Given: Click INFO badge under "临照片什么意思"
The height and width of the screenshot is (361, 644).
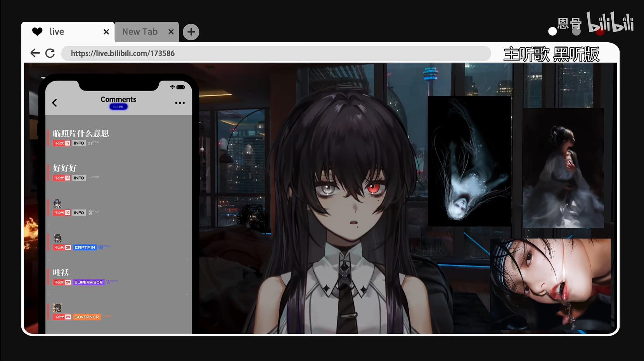Looking at the screenshot, I should pos(79,143).
